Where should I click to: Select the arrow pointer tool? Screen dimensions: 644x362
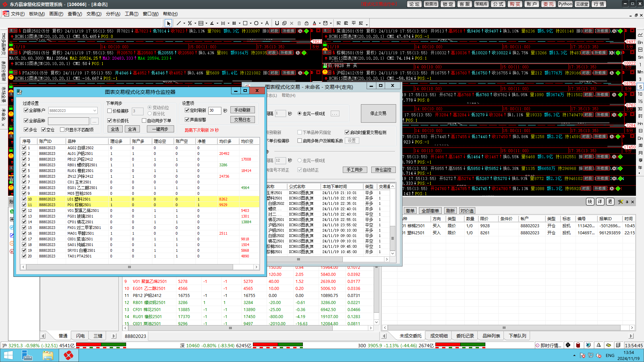tap(168, 23)
